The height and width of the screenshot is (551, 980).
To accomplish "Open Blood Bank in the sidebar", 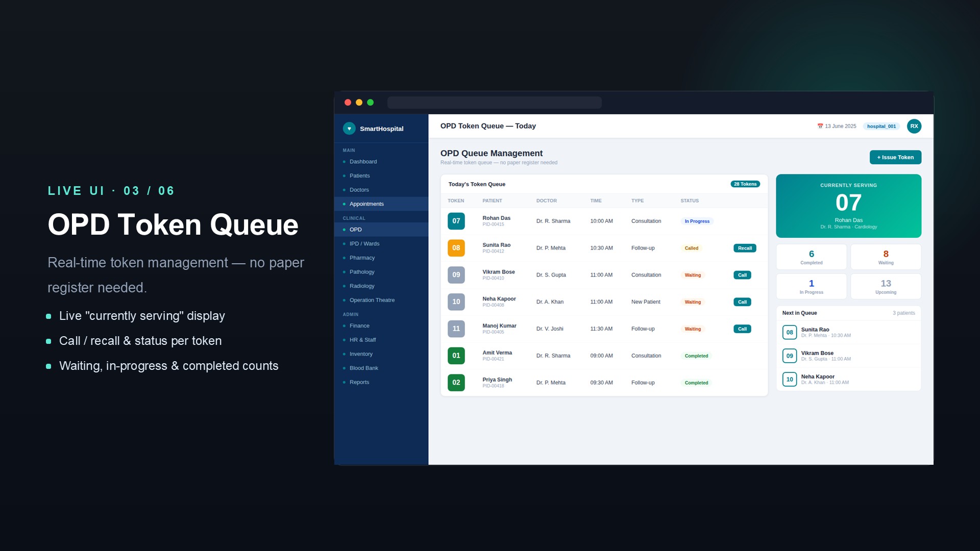I will [381, 368].
